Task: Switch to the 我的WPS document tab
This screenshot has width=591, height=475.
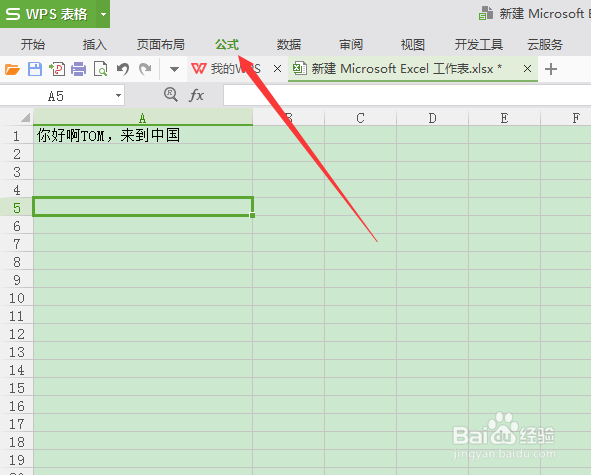Action: pos(236,69)
